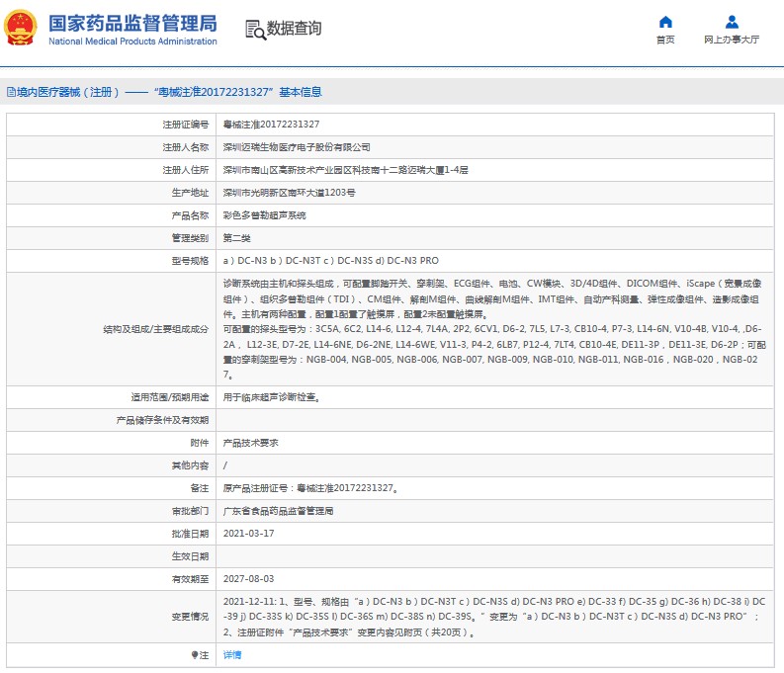Image resolution: width=784 pixels, height=673 pixels.
Task: Click model spec value a) DC-N3 b) DC-N3T
Action: [x=330, y=261]
